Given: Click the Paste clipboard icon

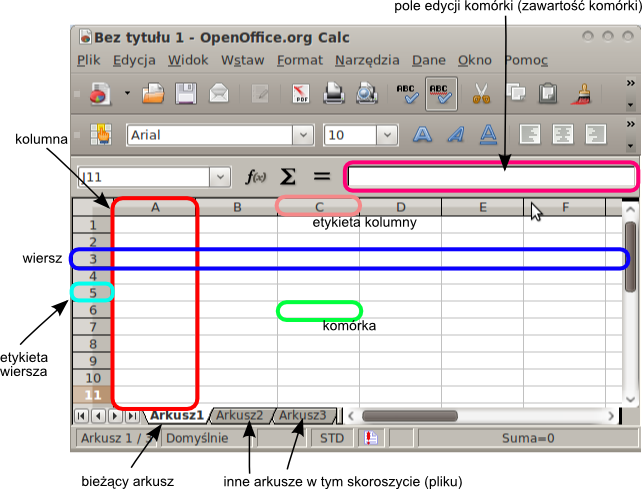Looking at the screenshot, I should point(548,93).
